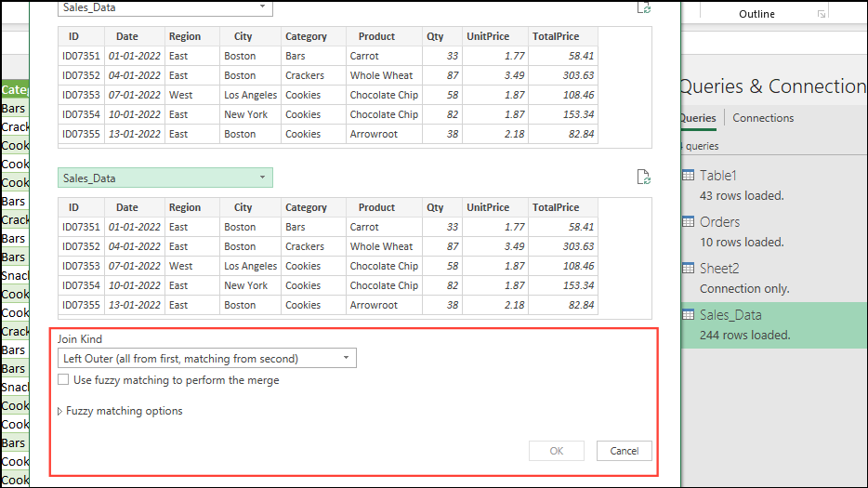
Task: Select the TotalPrice column header in the second table
Action: (556, 207)
